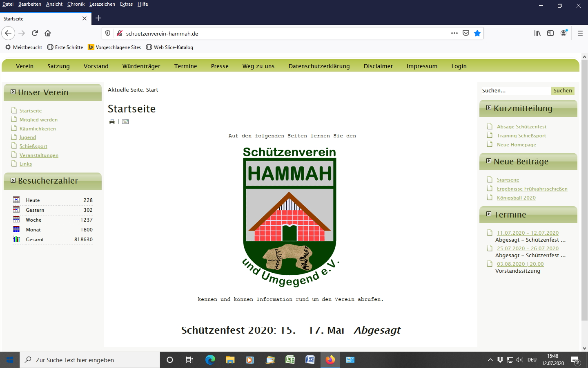Click the email icon under Startseite heading
This screenshot has width=588, height=368.
click(125, 121)
